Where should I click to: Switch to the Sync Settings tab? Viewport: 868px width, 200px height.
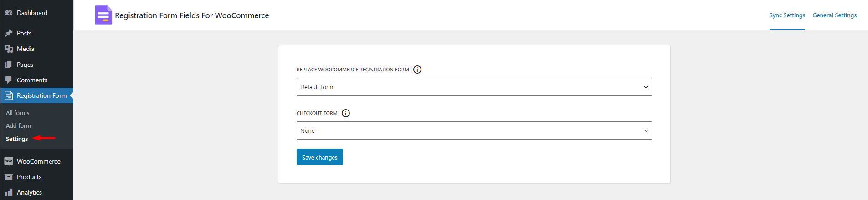click(x=787, y=15)
